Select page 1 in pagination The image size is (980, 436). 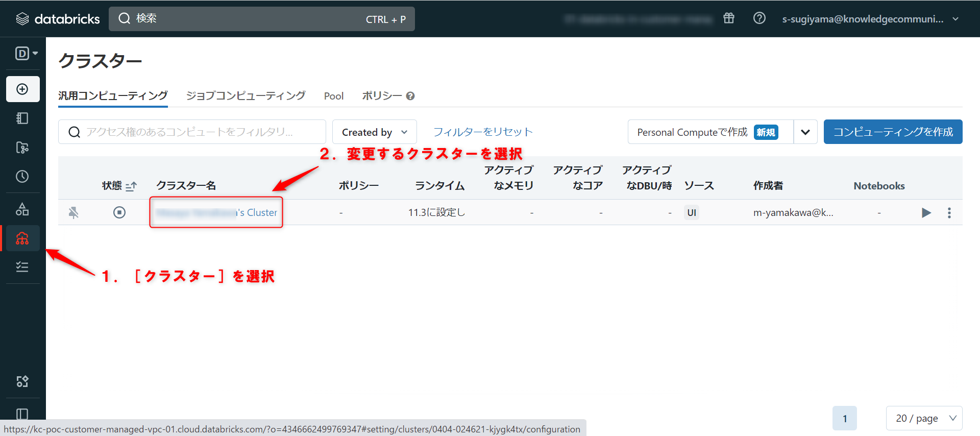point(845,419)
